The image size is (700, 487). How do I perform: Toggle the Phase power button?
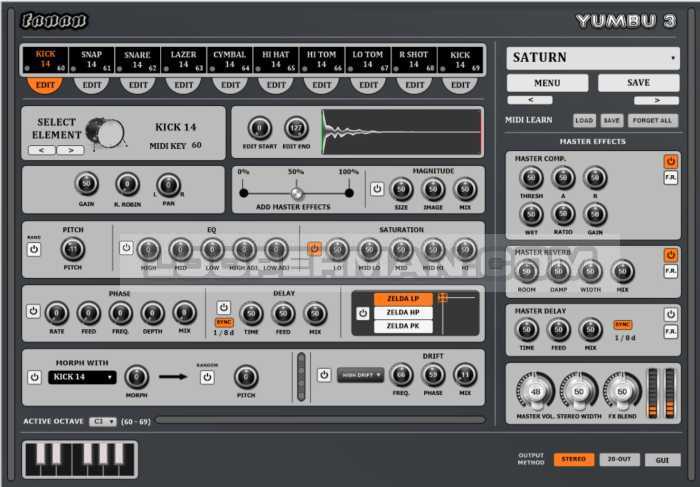(33, 311)
